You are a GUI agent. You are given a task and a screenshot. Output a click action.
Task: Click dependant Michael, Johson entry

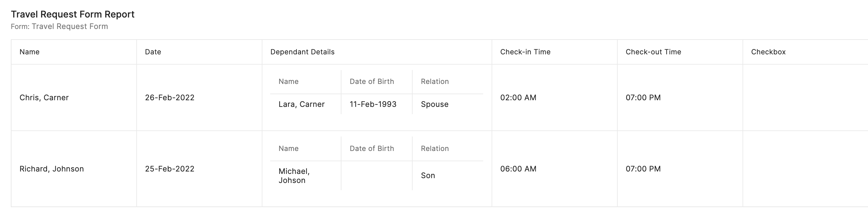[x=294, y=175]
